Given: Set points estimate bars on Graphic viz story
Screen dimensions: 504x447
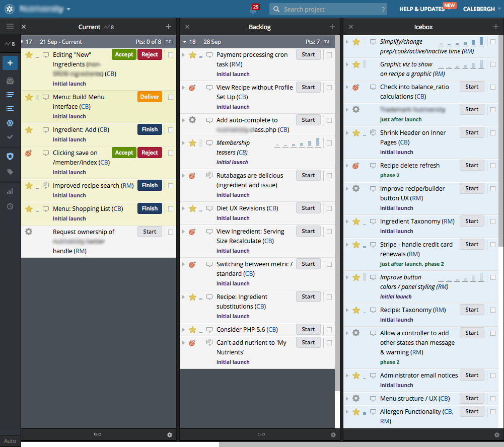Looking at the screenshot, I should (461, 64).
